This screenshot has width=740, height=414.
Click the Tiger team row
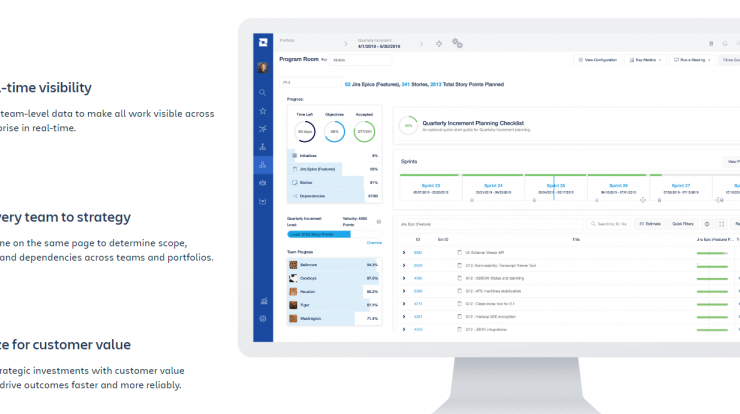[x=334, y=305]
